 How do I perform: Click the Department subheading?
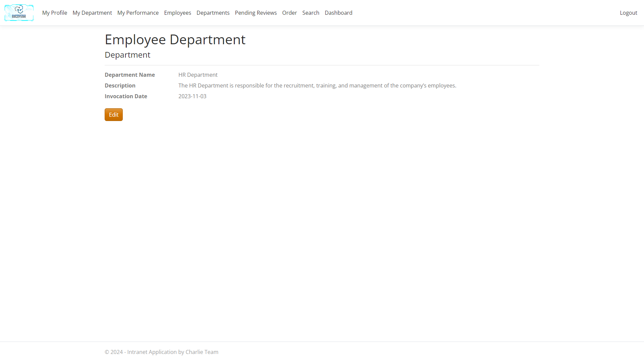coord(127,55)
